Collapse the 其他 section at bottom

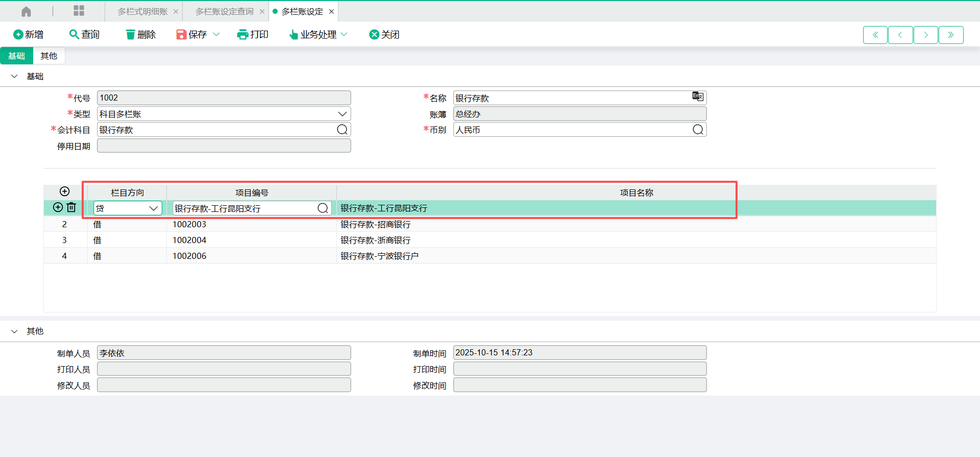point(14,331)
